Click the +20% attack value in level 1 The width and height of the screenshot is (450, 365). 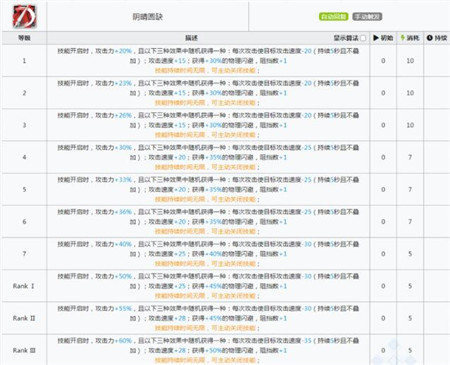coord(123,51)
